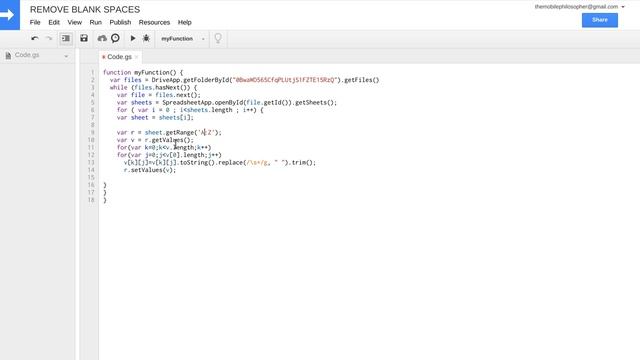Open the Publish menu

(x=120, y=22)
